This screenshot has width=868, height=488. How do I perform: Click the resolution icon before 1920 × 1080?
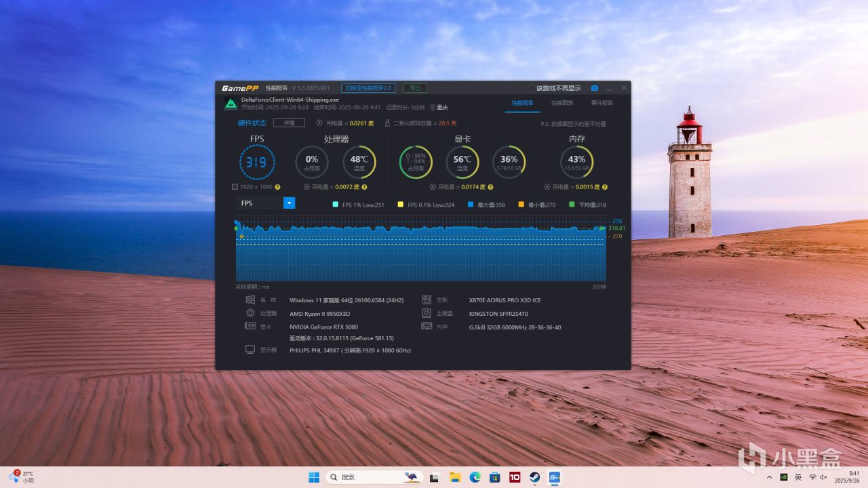235,187
